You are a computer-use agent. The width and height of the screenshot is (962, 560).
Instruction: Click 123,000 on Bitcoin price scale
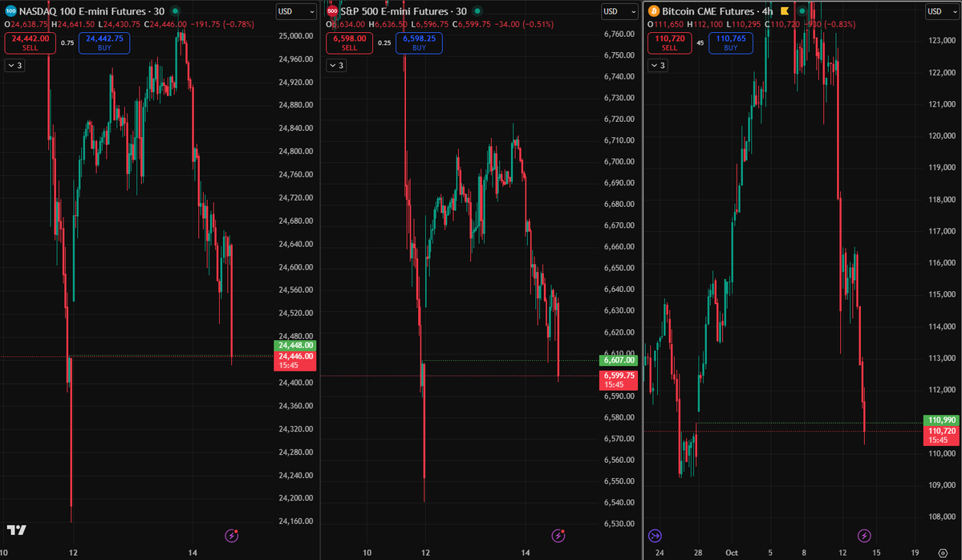[942, 40]
